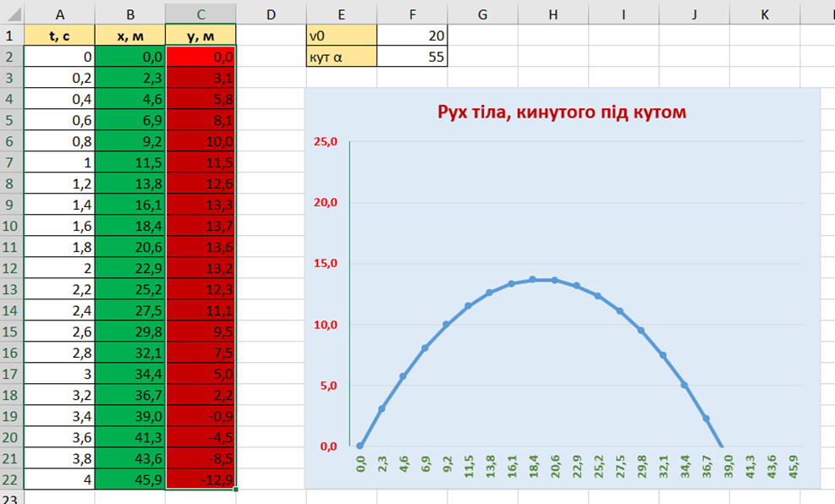Click the 'y, м' header cell

[x=201, y=36]
